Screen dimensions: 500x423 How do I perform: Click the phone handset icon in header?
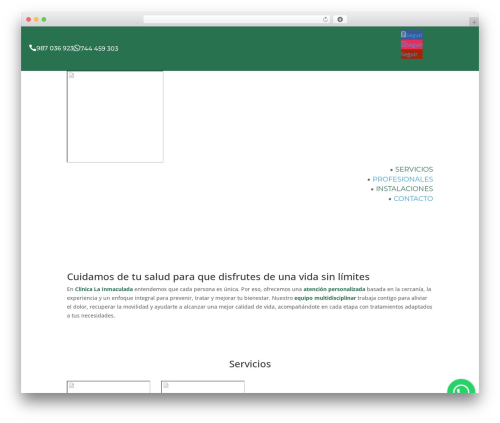[x=32, y=48]
